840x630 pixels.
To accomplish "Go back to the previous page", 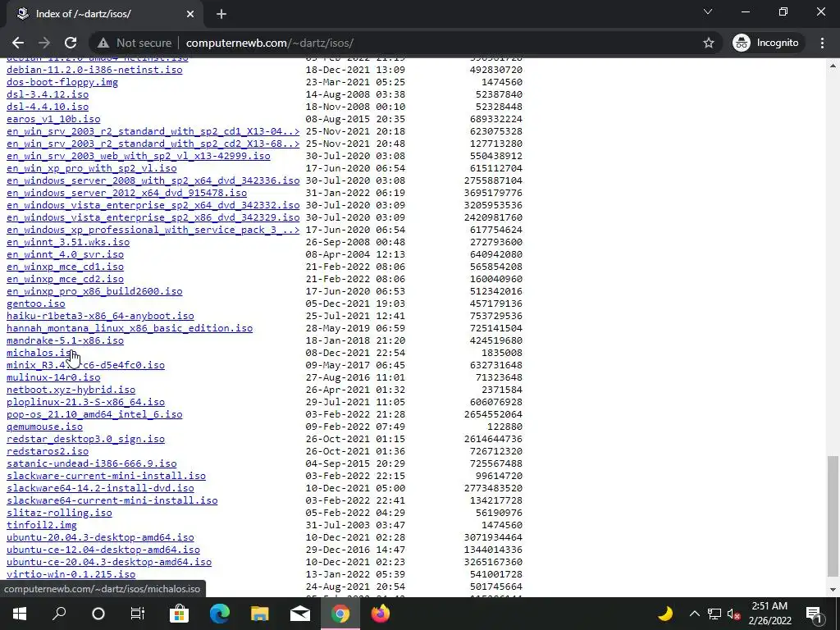I will (x=18, y=43).
